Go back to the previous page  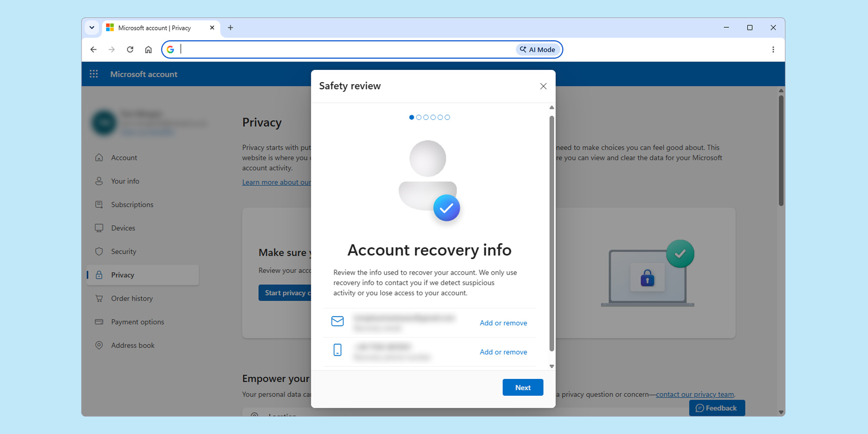(x=93, y=49)
